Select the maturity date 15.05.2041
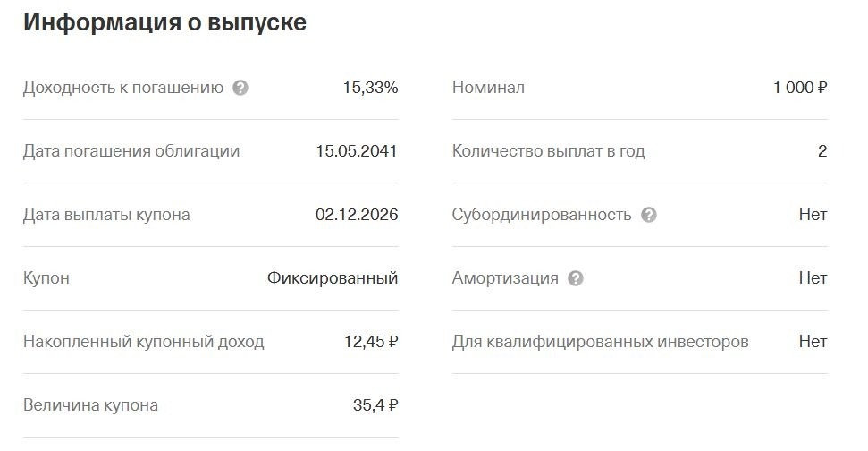 click(357, 150)
